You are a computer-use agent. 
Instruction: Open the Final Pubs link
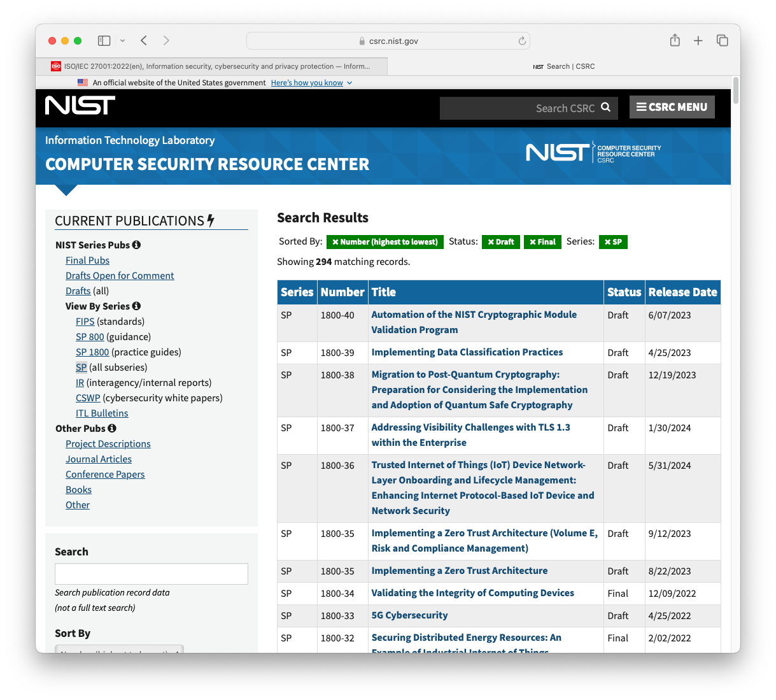click(x=87, y=261)
